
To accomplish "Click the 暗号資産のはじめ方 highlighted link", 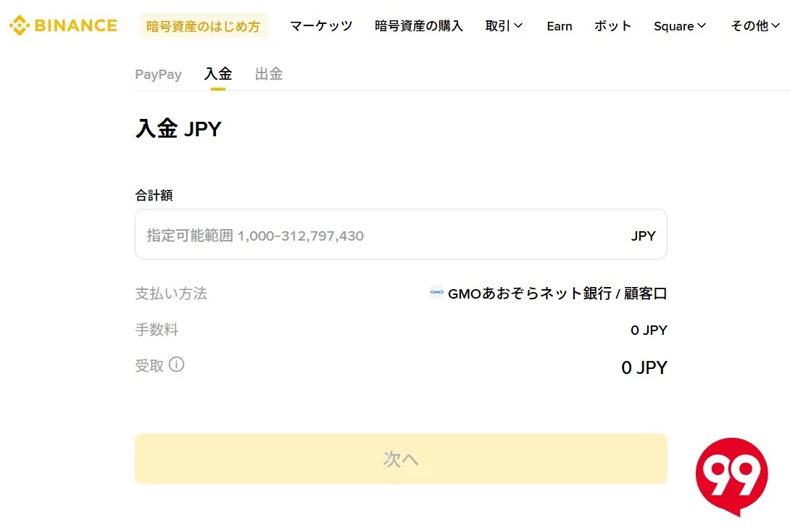I will (203, 25).
